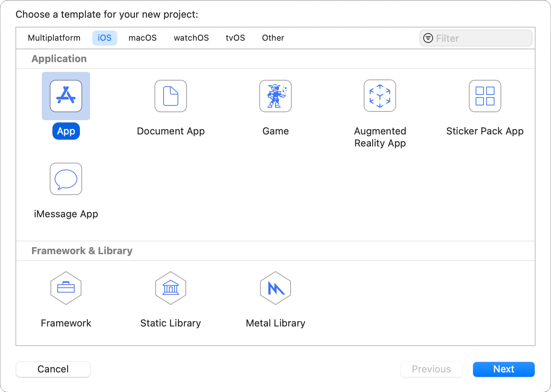Select the iMessage App template
Image resolution: width=551 pixels, height=392 pixels.
pos(66,179)
